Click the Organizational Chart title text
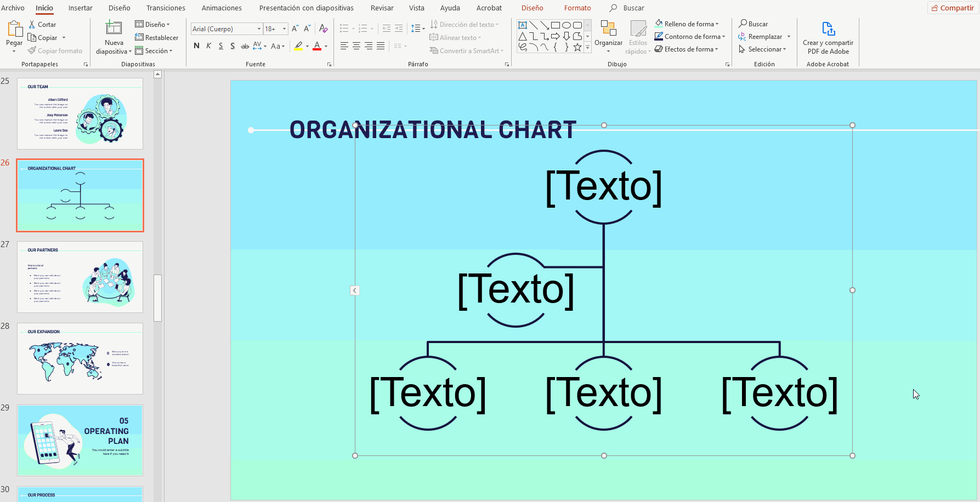This screenshot has height=502, width=980. tap(433, 130)
